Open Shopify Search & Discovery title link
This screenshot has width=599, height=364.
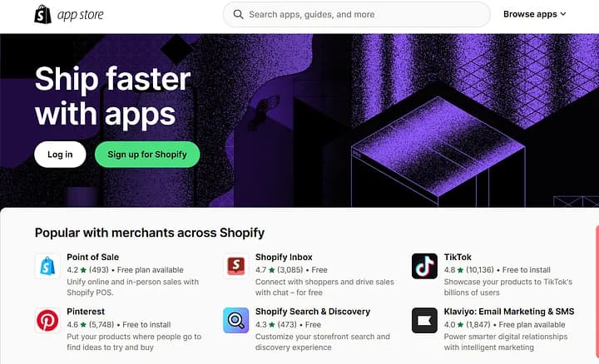pyautogui.click(x=313, y=312)
